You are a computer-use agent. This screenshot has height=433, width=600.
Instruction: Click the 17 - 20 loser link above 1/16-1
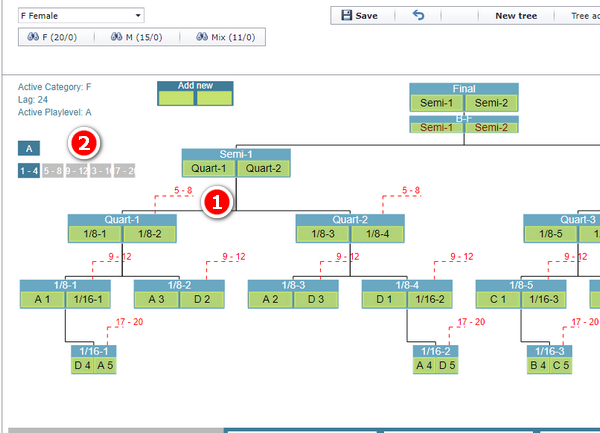[x=129, y=322]
